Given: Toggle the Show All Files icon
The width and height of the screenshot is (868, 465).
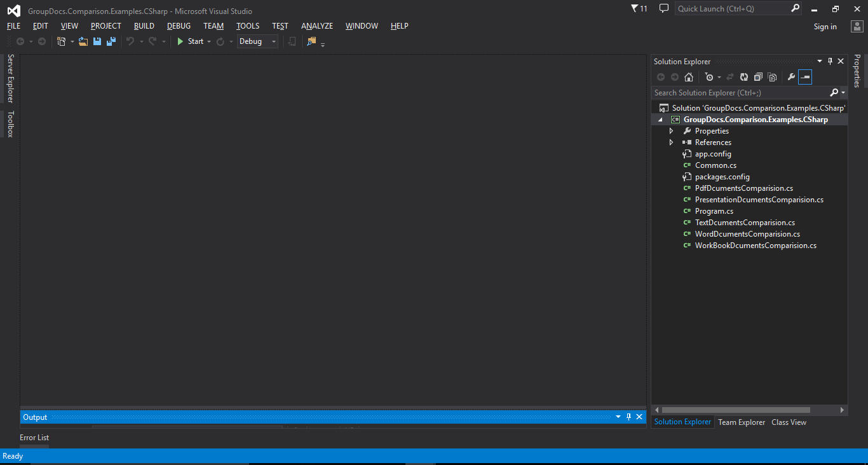Looking at the screenshot, I should [x=772, y=77].
